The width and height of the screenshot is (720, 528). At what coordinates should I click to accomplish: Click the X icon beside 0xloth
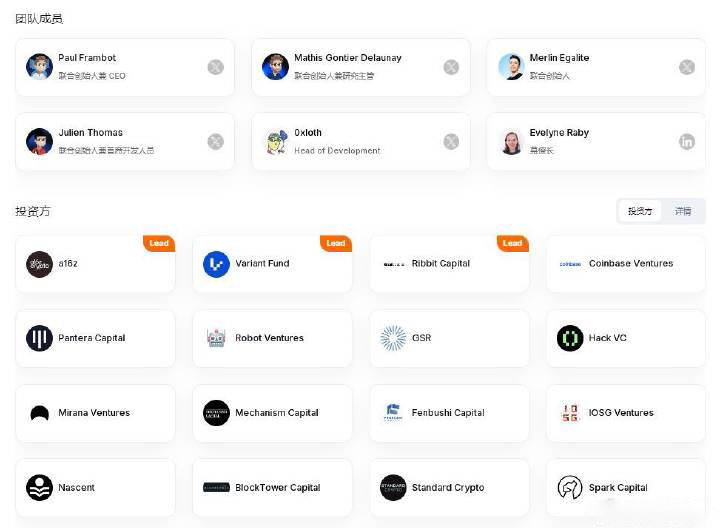451,141
